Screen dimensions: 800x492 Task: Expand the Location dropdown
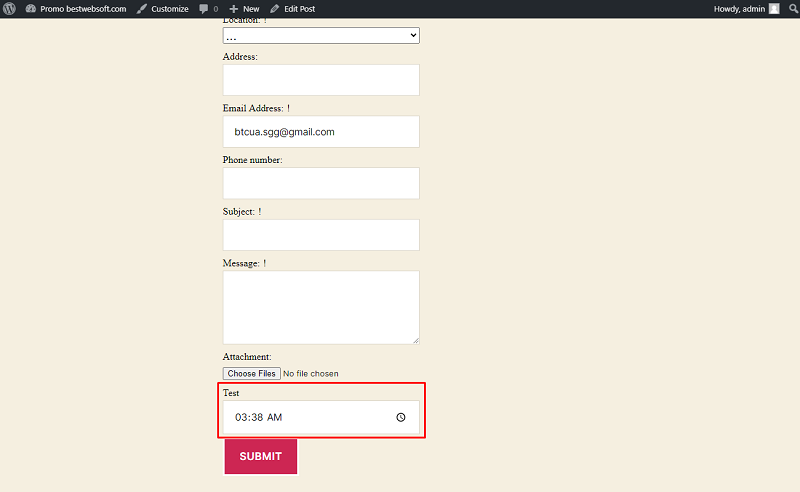click(x=321, y=36)
